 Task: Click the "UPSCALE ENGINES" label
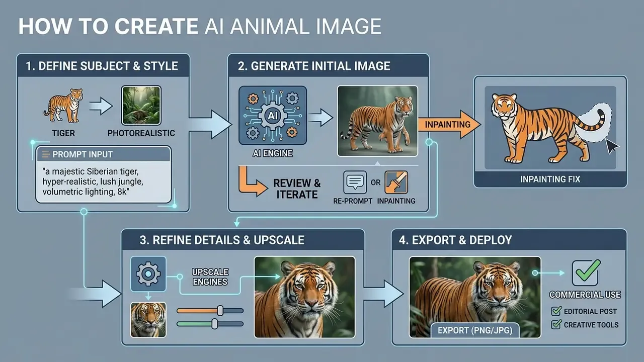coord(210,277)
